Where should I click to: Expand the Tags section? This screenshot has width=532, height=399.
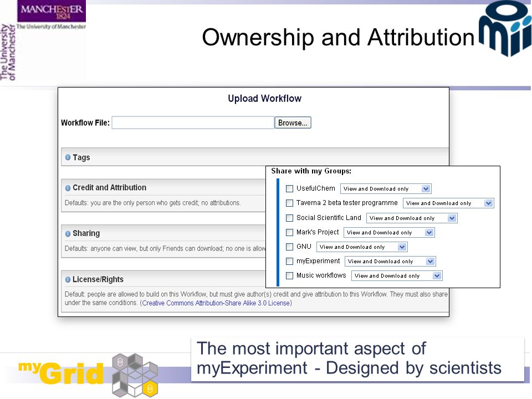(x=255, y=157)
